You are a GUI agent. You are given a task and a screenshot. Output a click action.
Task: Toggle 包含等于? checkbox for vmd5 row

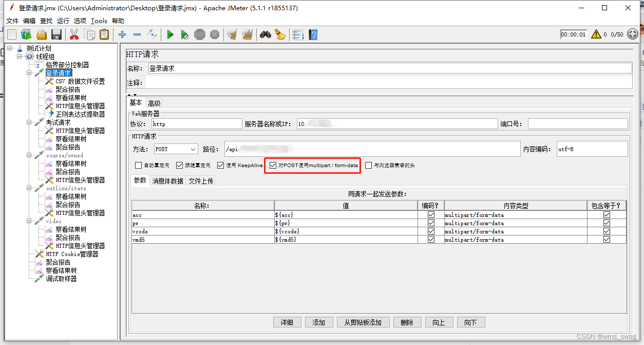607,240
